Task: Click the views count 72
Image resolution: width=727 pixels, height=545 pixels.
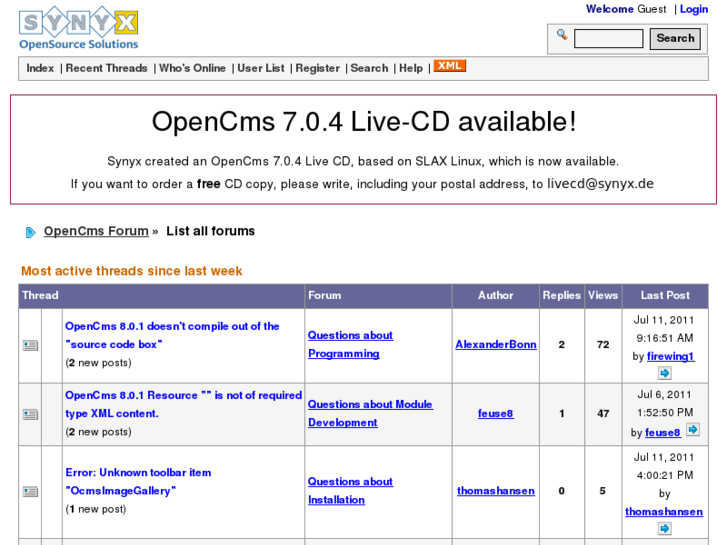Action: 603,345
